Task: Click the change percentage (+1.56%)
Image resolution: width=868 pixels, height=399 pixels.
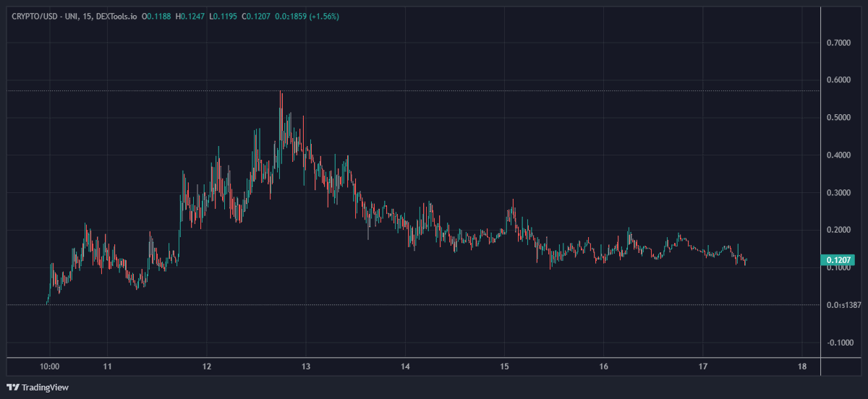Action: [x=323, y=15]
